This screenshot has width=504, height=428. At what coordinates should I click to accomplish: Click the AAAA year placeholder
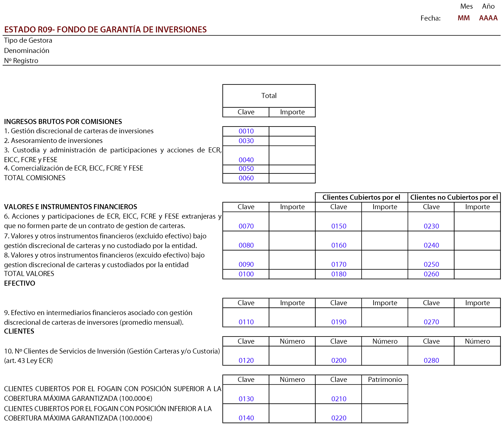488,18
